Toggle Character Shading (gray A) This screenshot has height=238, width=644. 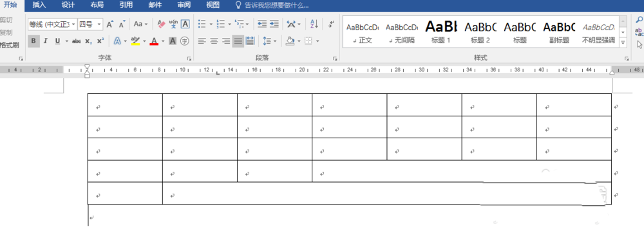pyautogui.click(x=173, y=41)
